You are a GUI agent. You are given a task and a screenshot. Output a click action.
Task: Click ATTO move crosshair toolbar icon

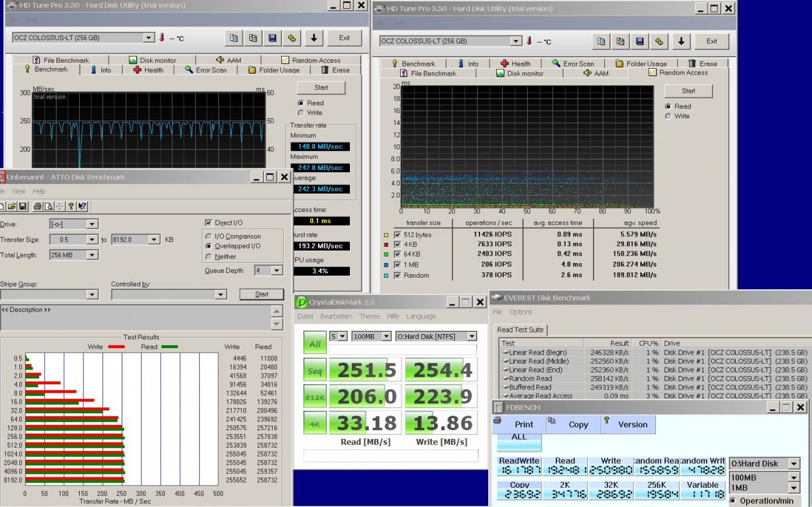pos(59,206)
